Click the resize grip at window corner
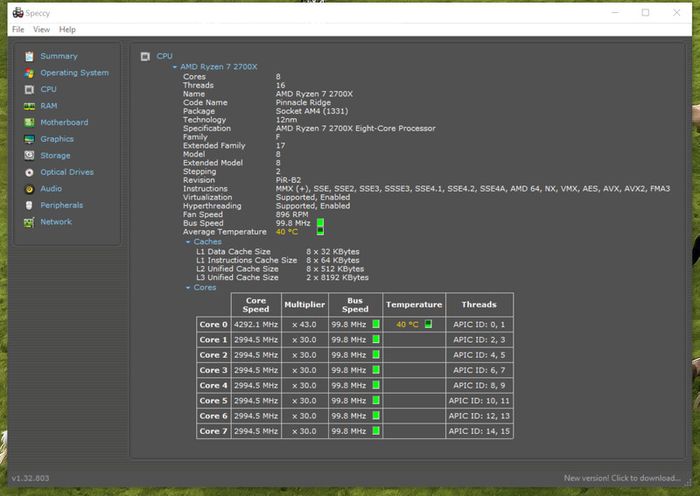Viewport: 700px width, 496px height. [x=688, y=483]
